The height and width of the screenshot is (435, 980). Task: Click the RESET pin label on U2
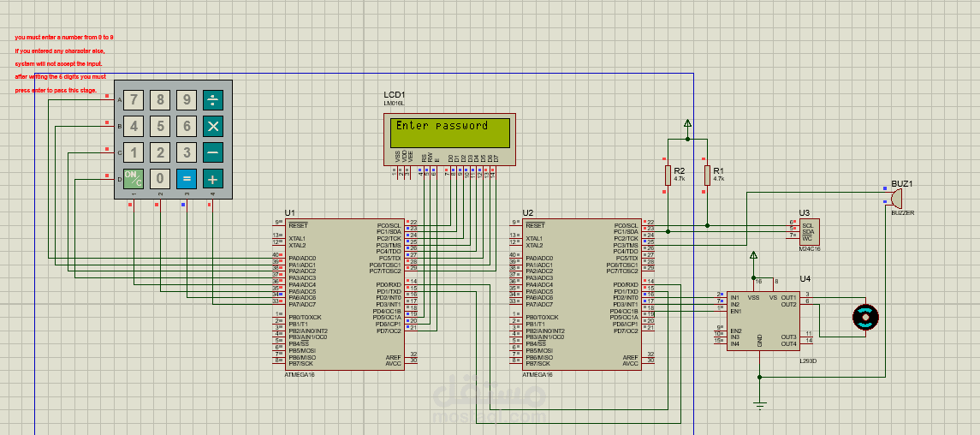coord(535,225)
